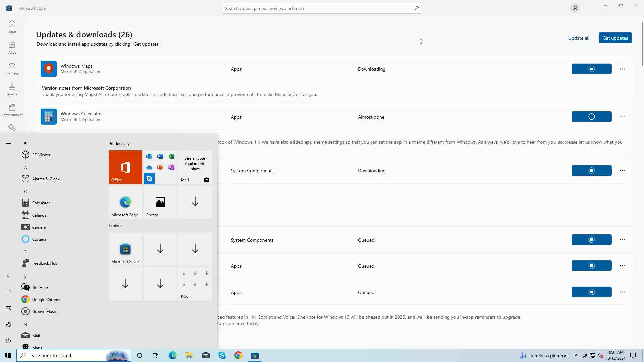644x362 pixels.
Task: Open more options for Windows Maps
Action: (x=622, y=69)
